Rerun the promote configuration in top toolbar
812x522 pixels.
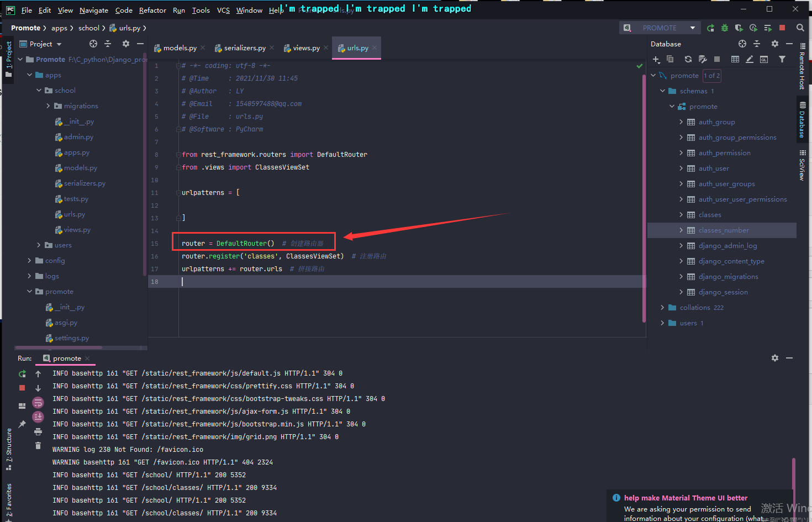710,28
